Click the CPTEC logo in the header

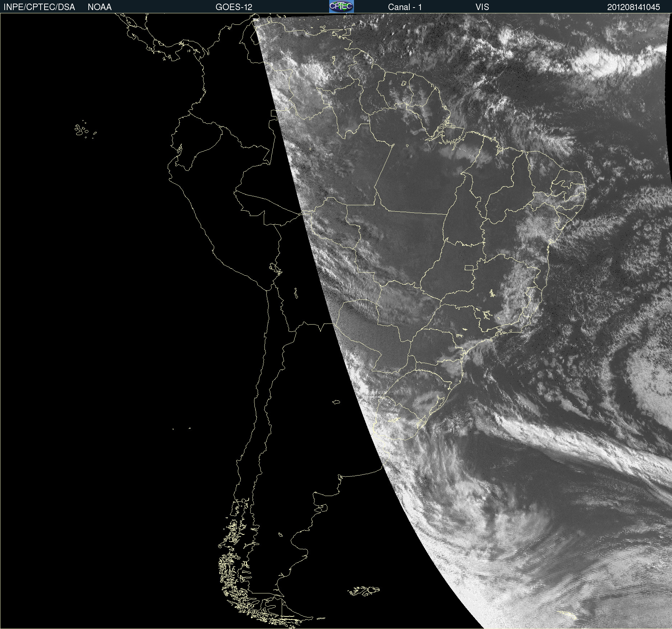click(341, 6)
